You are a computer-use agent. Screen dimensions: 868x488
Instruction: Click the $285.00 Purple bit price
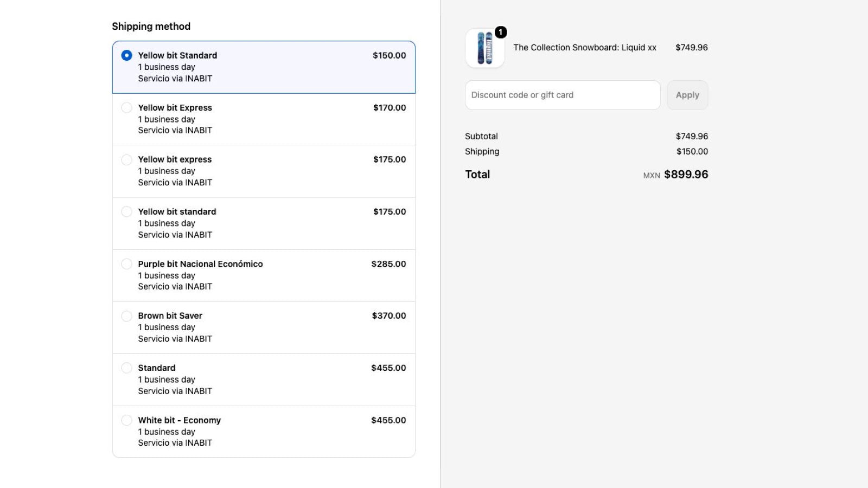(x=388, y=264)
